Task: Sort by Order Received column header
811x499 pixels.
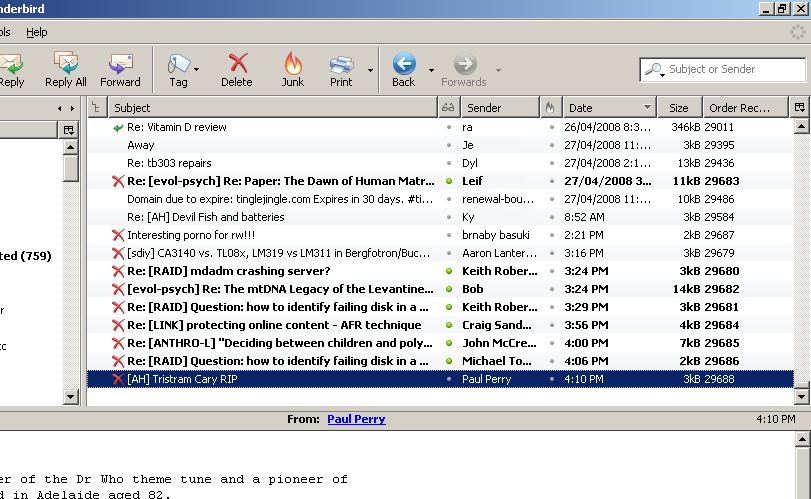Action: pyautogui.click(x=745, y=108)
